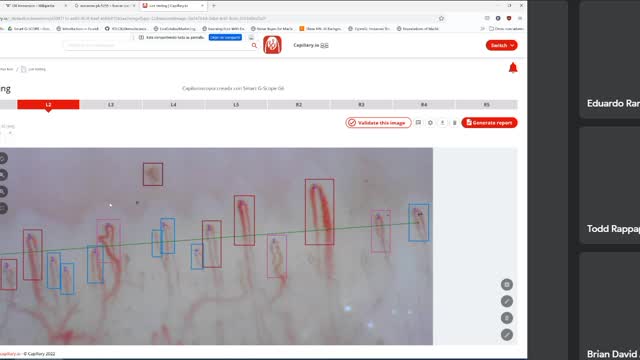
Task: Click the trash icon near Generate report
Action: point(454,122)
